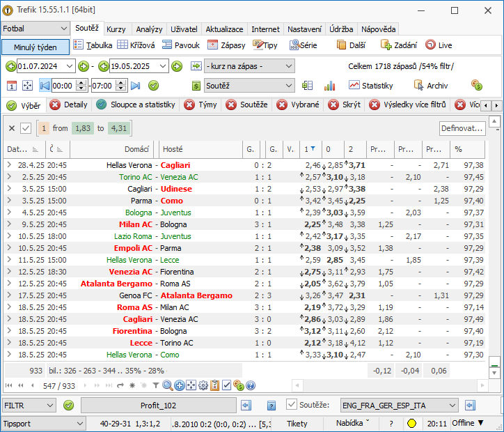Expand the Hellas Verona - Cagliari row
This screenshot has width=504, height=432.
pos(9,165)
